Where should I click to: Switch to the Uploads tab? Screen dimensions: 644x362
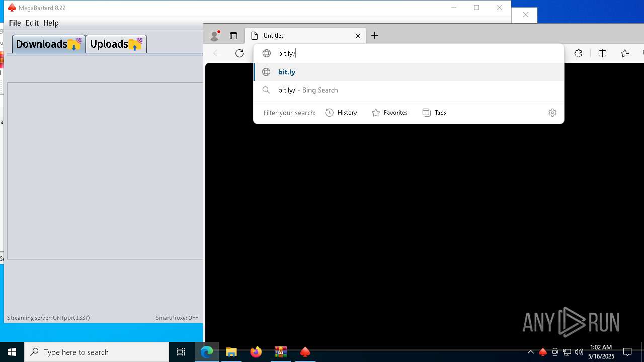coord(116,44)
